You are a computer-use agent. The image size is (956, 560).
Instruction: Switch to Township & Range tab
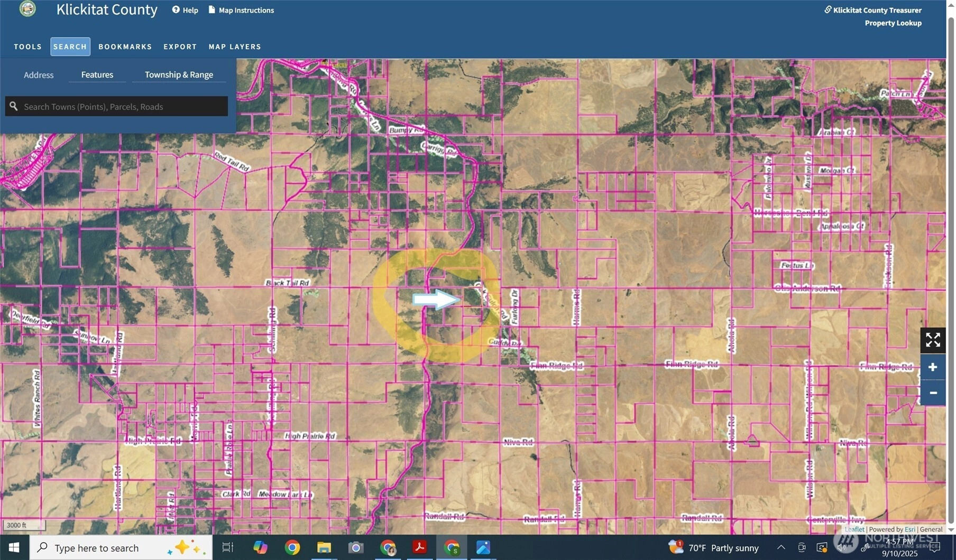click(179, 74)
